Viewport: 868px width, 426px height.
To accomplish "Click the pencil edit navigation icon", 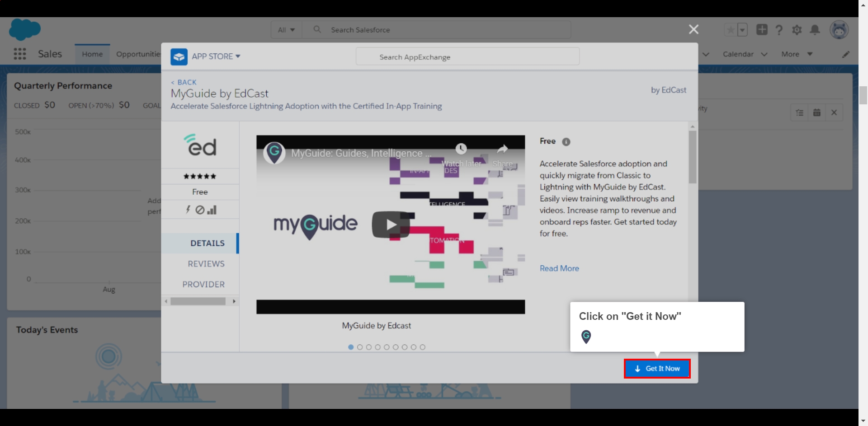I will (x=846, y=54).
